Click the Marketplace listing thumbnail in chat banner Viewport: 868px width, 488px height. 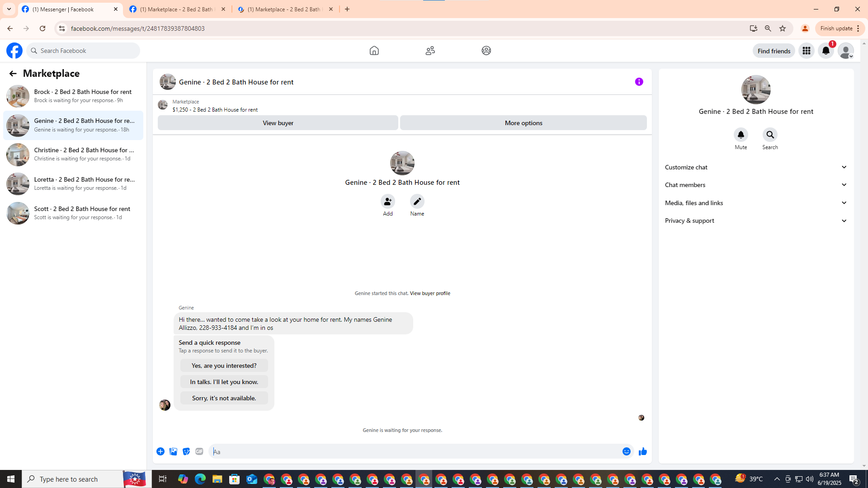pos(162,105)
